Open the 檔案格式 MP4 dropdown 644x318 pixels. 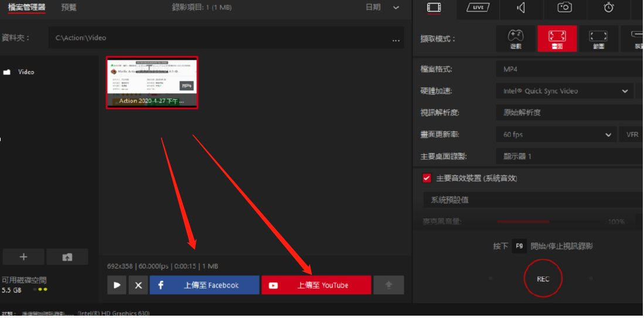click(570, 69)
